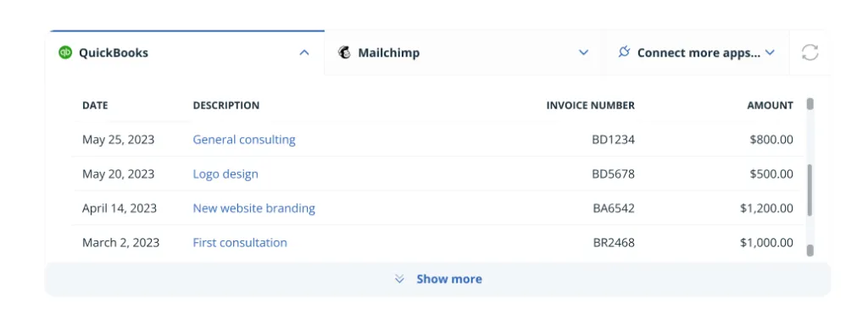The width and height of the screenshot is (868, 320).
Task: Open the Connect more apps tab
Action: click(x=697, y=52)
